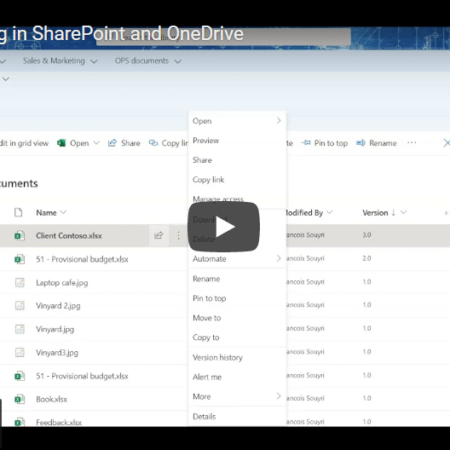Click the image icon beside Laptop cafe.jpg
Viewport: 450px width, 450px height.
(x=20, y=283)
